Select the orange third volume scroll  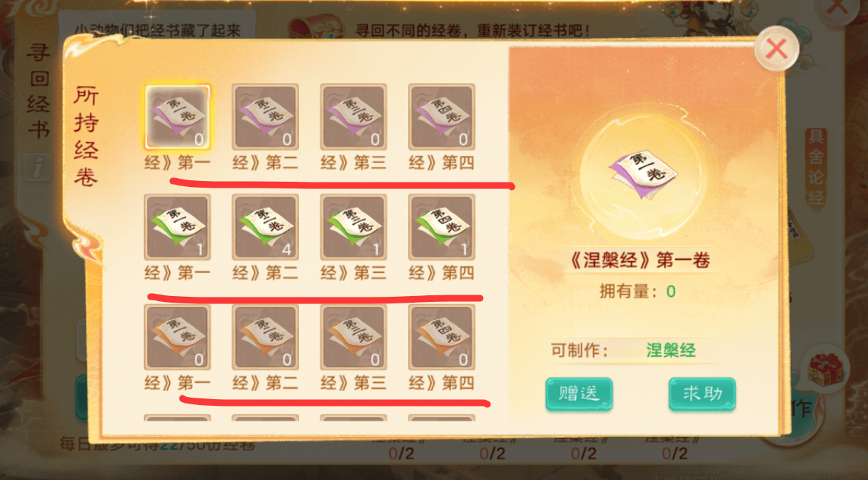353,337
